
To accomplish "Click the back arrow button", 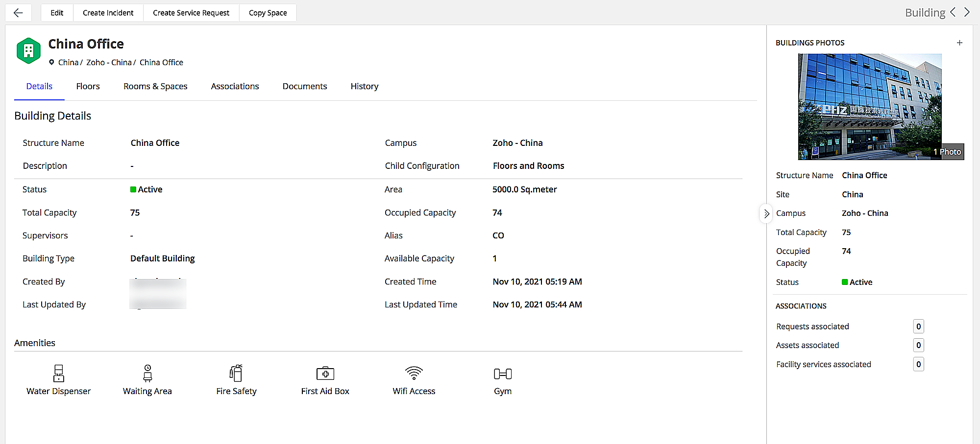I will click(19, 13).
